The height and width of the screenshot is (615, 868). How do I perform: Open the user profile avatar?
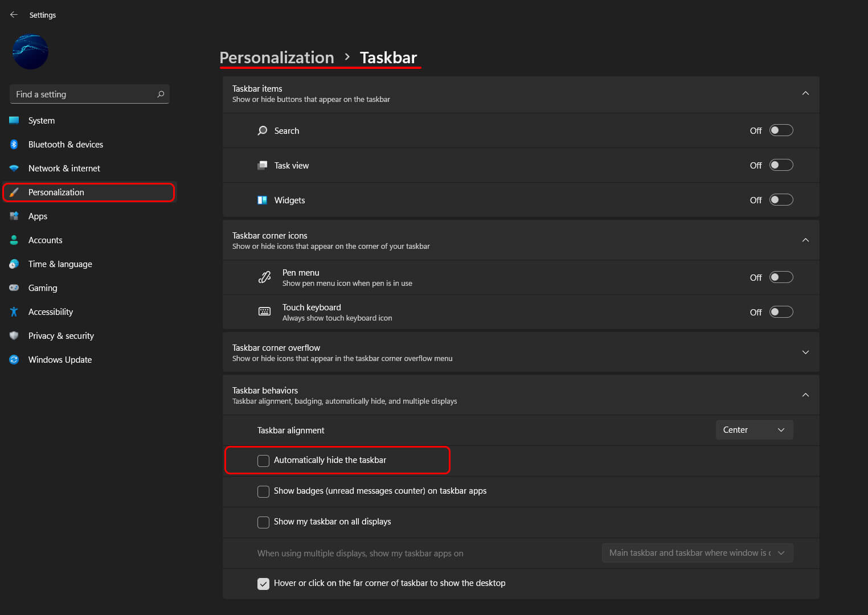(x=30, y=52)
